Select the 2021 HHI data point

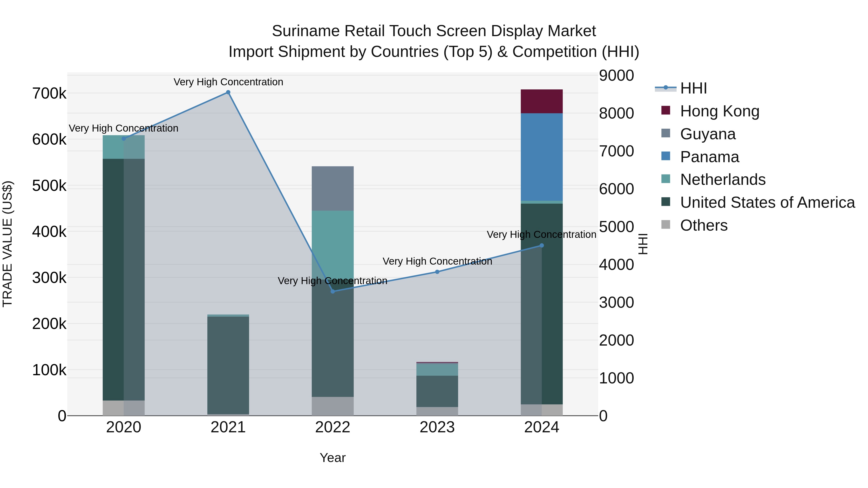point(228,92)
